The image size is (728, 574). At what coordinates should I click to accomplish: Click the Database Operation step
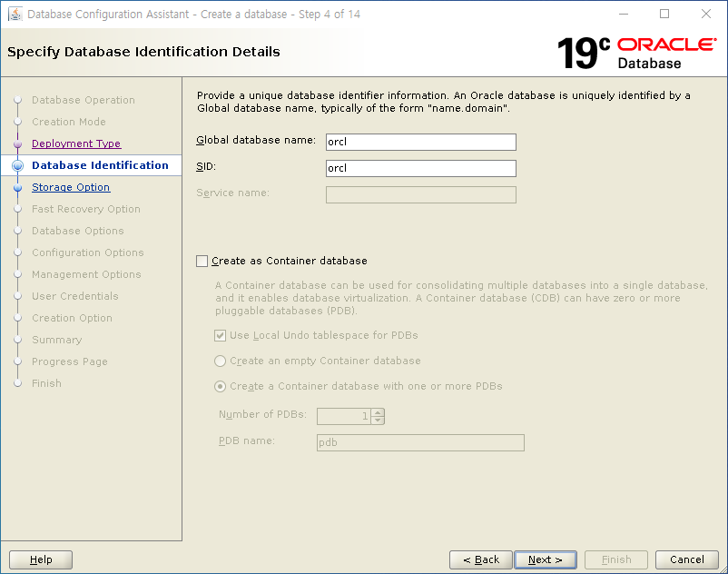click(84, 100)
